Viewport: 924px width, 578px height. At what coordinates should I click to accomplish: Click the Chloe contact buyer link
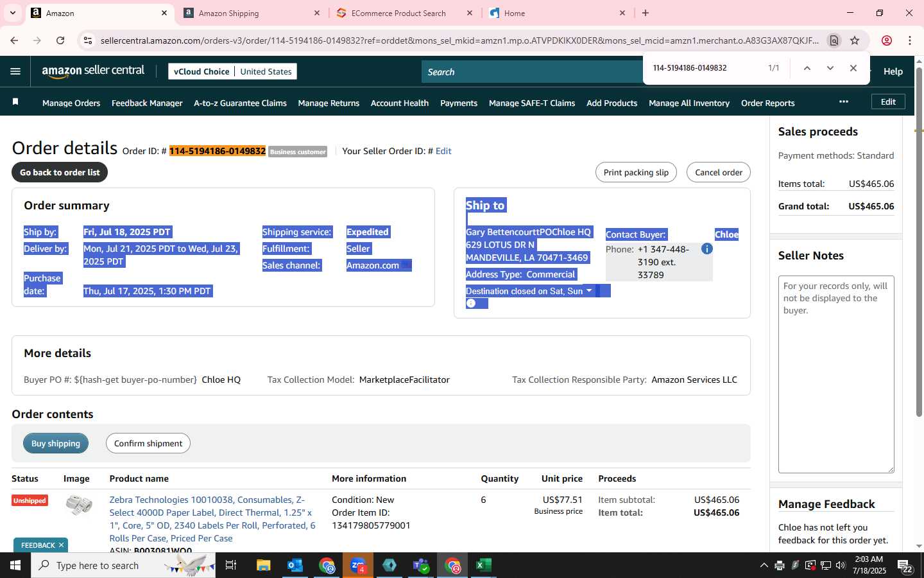pos(726,234)
